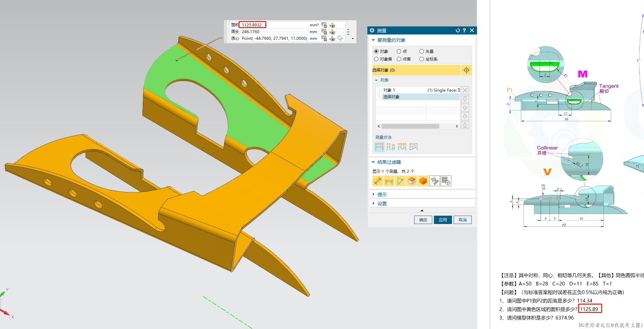
Task: Select the 对象 1 row in the list
Action: 418,90
